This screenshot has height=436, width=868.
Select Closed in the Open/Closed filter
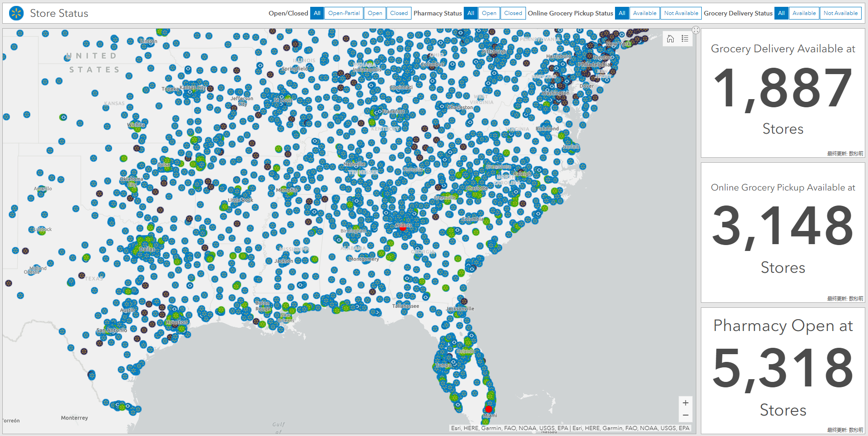tap(399, 13)
